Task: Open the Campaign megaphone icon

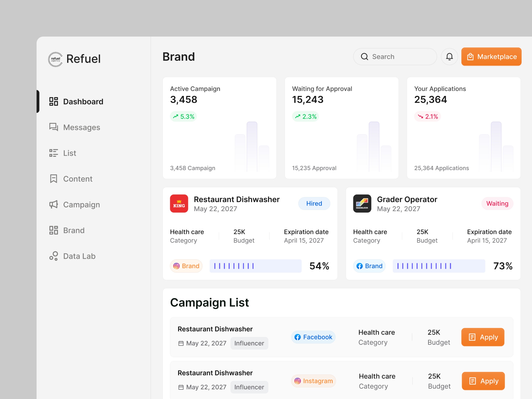Action: [x=53, y=204]
